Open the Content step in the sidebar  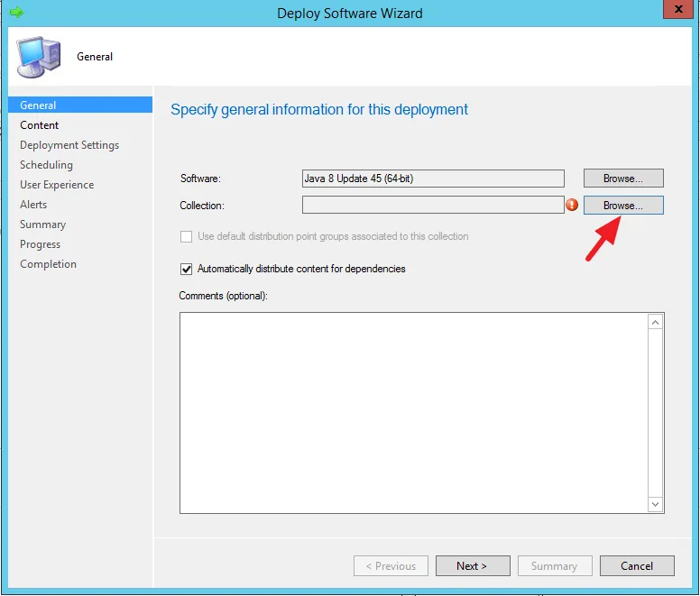pos(40,125)
